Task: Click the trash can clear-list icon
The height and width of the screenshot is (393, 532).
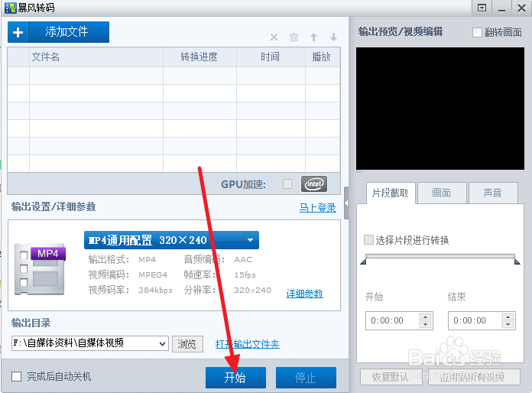Action: point(294,37)
